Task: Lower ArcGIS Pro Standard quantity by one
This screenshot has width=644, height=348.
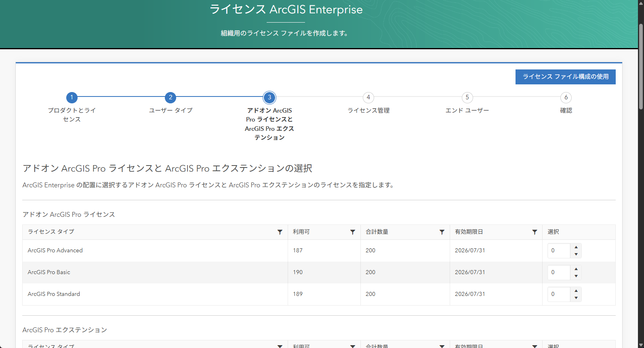Action: pos(576,298)
